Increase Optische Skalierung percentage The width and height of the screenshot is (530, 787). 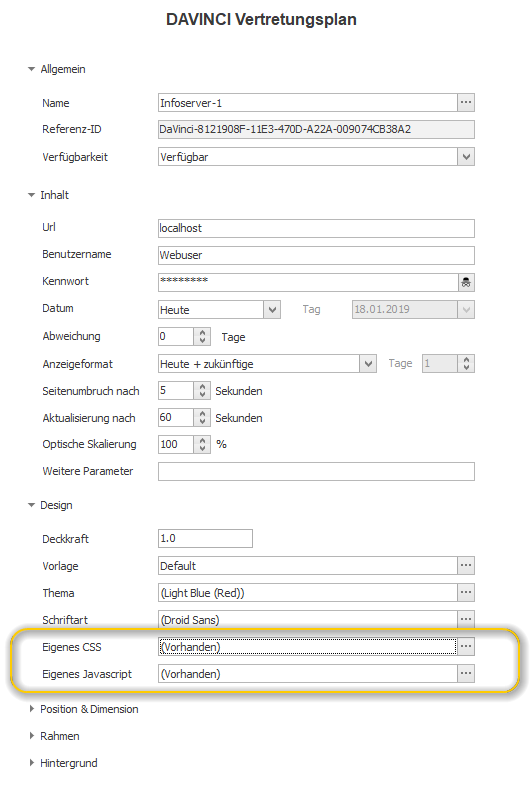(x=202, y=440)
